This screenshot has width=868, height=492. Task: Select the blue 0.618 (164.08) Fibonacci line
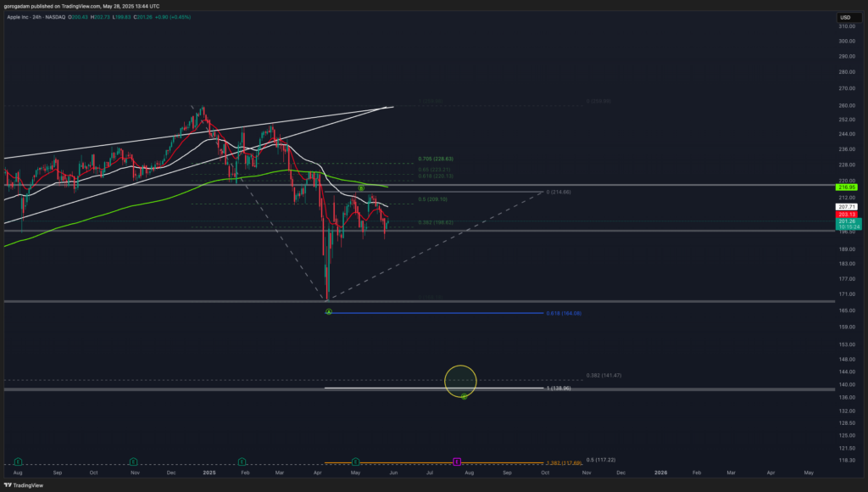[x=432, y=313]
